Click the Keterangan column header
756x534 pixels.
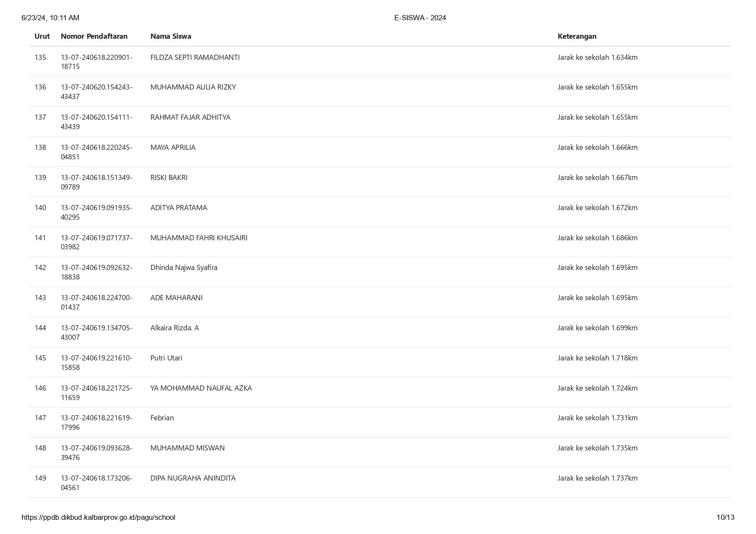pos(577,36)
